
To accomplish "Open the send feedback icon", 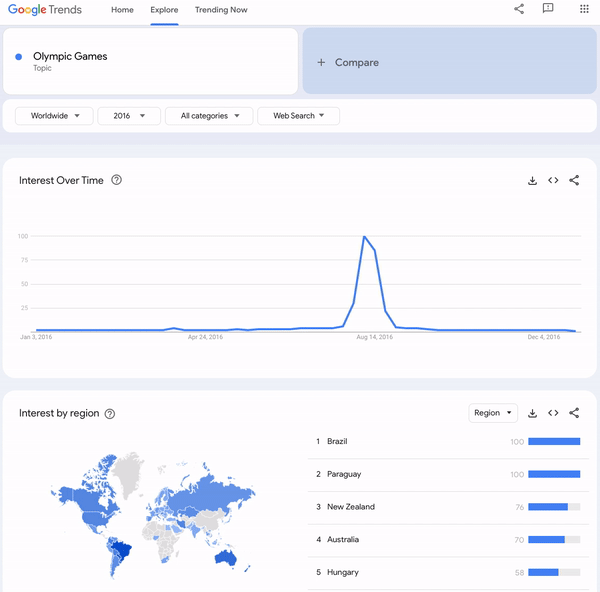I will [548, 8].
